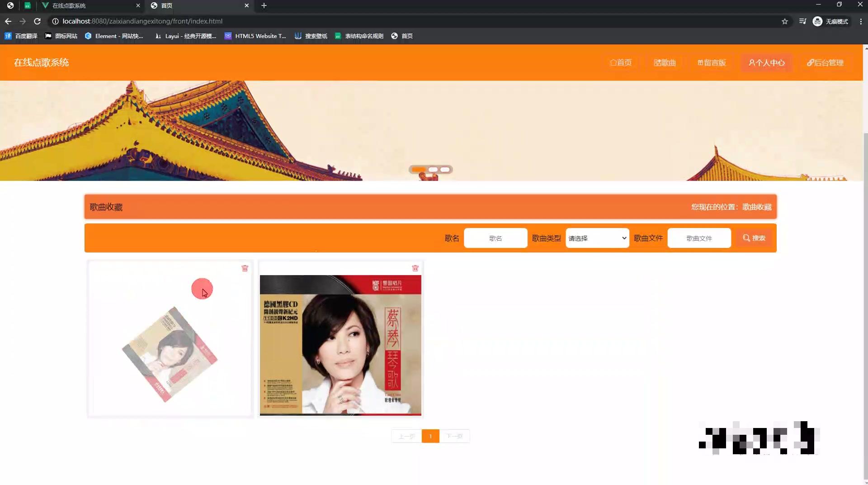868x485 pixels.
Task: Open the media control icon in toolbar
Action: pyautogui.click(x=802, y=21)
